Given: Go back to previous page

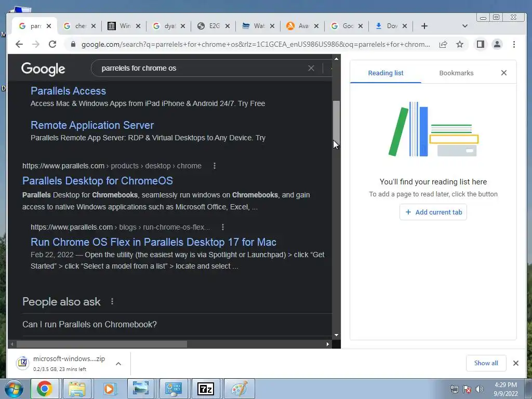Looking at the screenshot, I should 19,44.
